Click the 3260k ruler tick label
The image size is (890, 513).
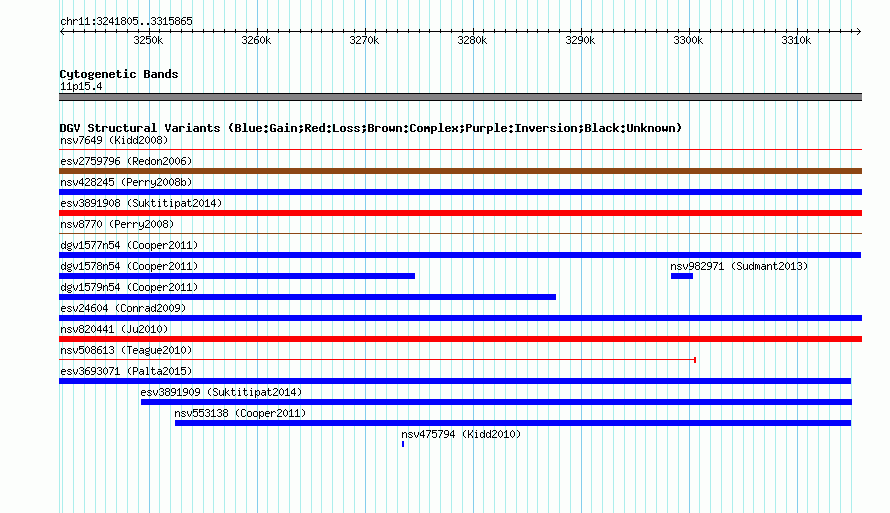click(x=256, y=40)
